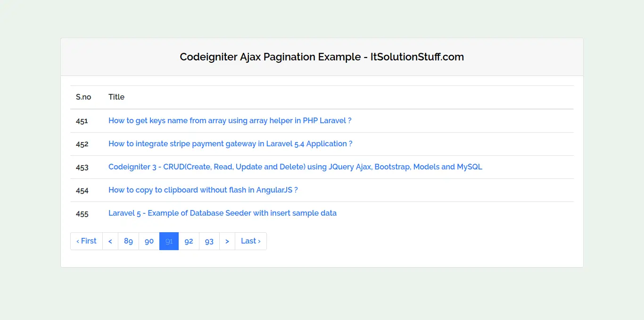Open copy to clipboard AngularJS article link
This screenshot has width=644, height=320.
tap(203, 190)
